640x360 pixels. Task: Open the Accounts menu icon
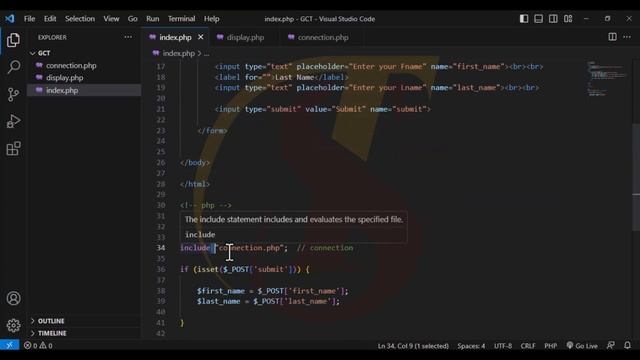[13, 298]
